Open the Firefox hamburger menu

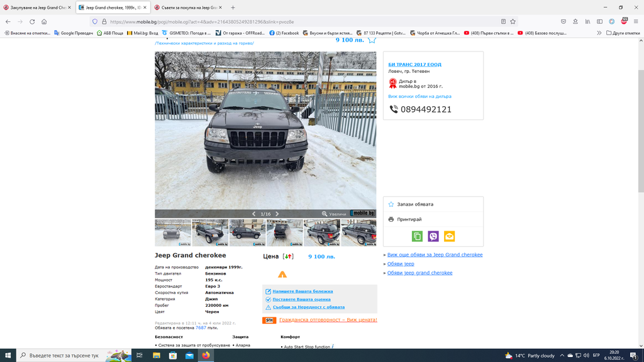coord(636,22)
